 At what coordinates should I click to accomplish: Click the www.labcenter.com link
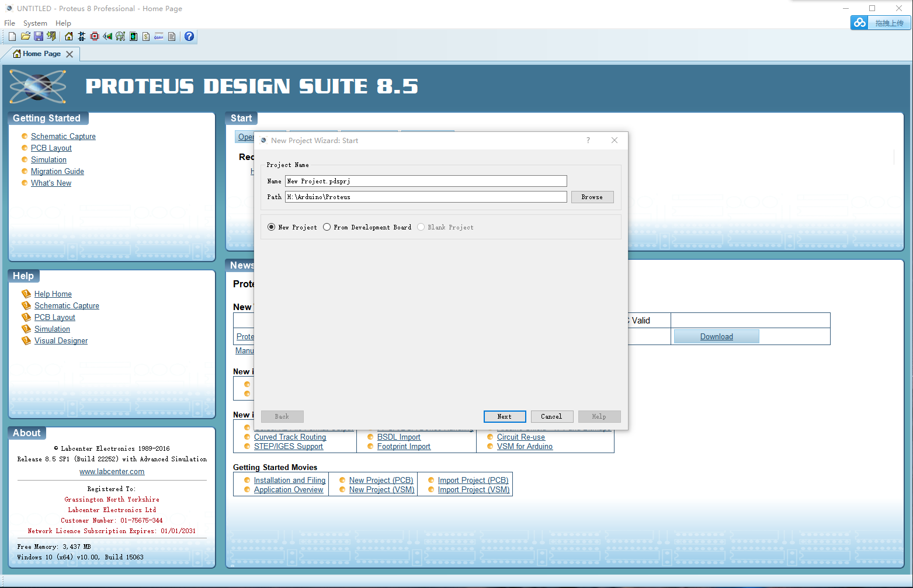112,471
